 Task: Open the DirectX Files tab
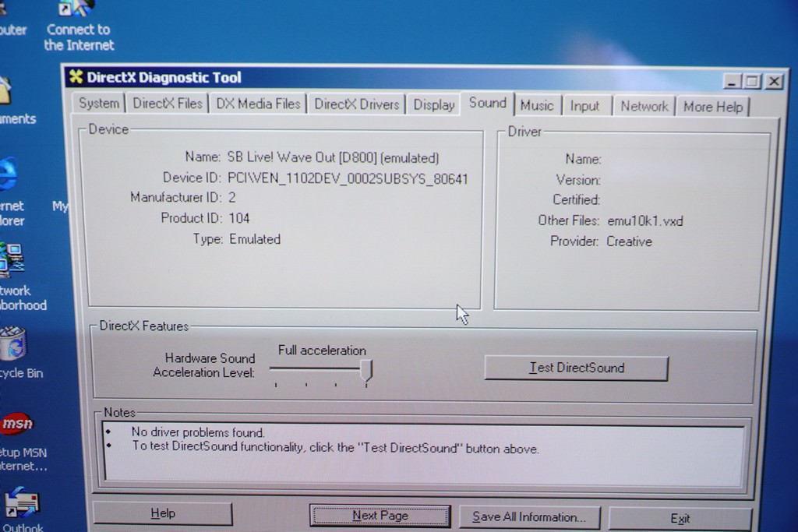tap(167, 104)
